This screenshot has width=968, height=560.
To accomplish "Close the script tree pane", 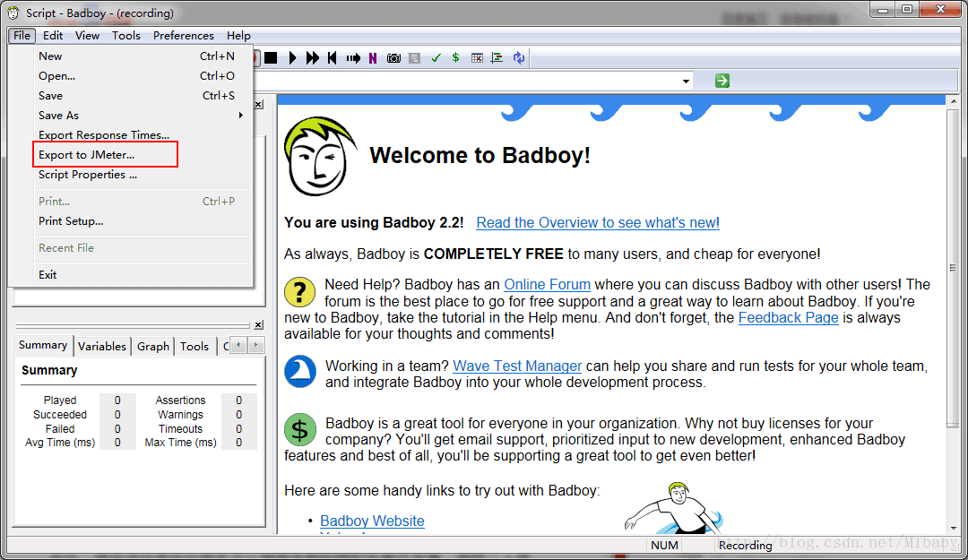I will point(259,105).
